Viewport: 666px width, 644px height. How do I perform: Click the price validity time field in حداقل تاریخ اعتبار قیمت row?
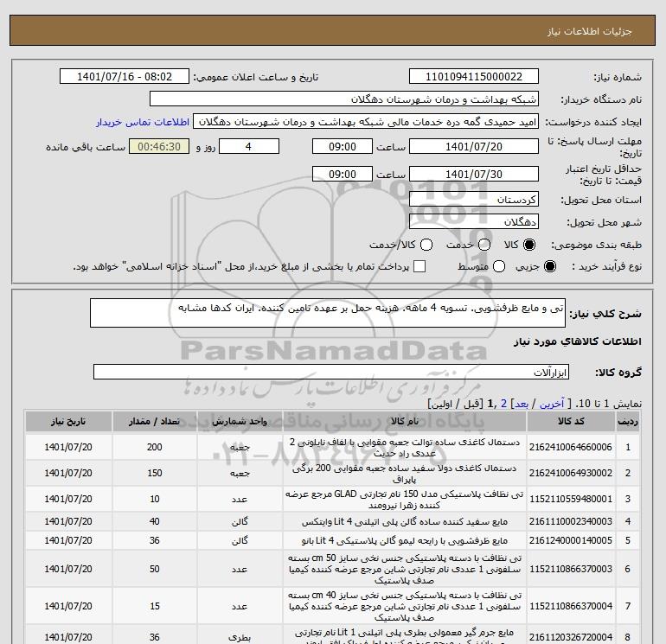pos(343,174)
